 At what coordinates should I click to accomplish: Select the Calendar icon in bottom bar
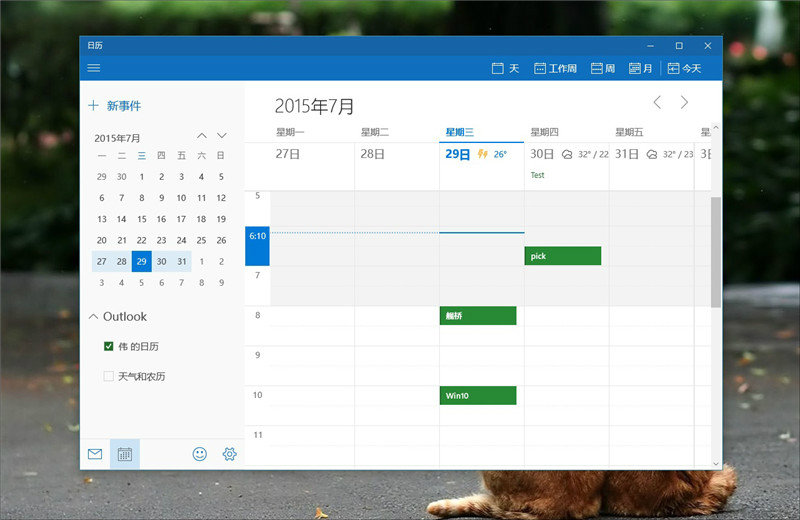(x=124, y=454)
